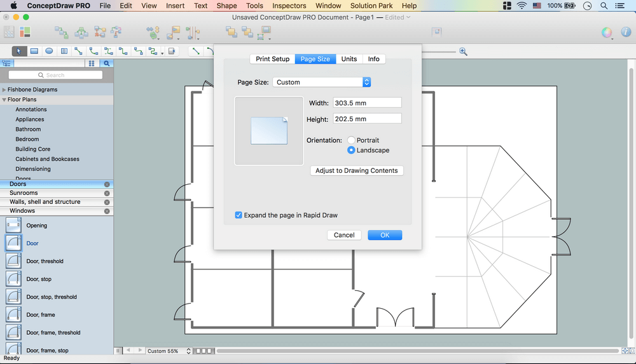636x364 pixels.
Task: Click the Width input field
Action: pos(367,103)
